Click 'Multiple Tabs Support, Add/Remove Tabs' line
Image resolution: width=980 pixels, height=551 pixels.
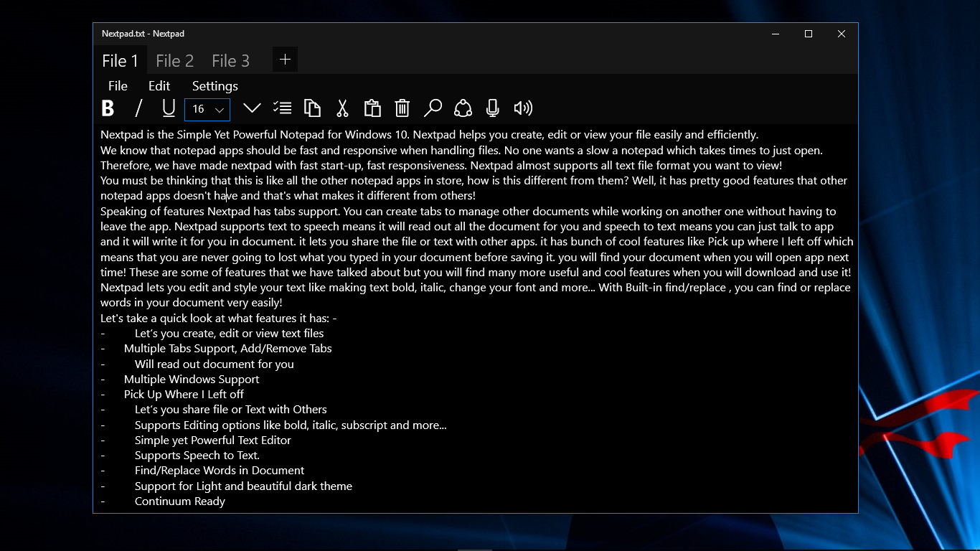[228, 348]
